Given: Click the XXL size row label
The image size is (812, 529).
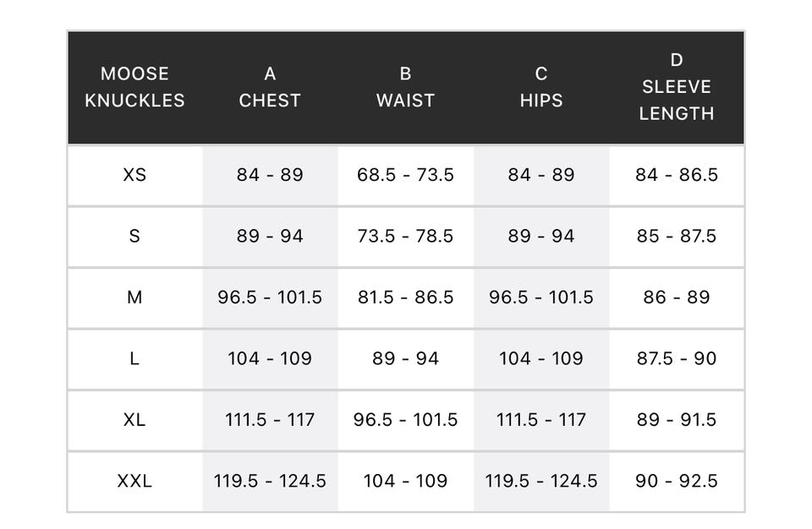Looking at the screenshot, I should [134, 481].
